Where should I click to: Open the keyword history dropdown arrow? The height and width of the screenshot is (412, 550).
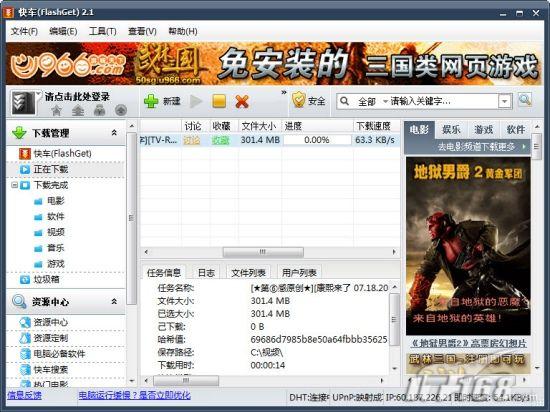point(504,101)
